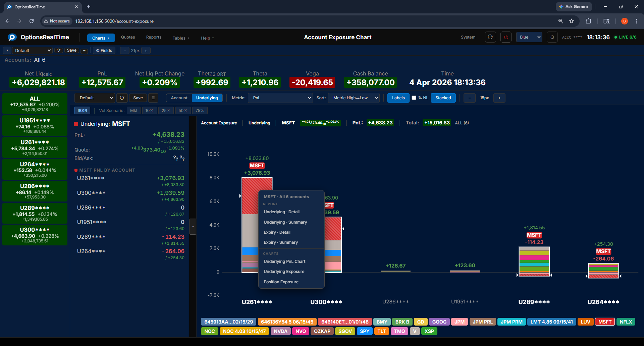Select the U289 account tile in sidebar
This screenshot has width=644, height=346.
(x=35, y=213)
